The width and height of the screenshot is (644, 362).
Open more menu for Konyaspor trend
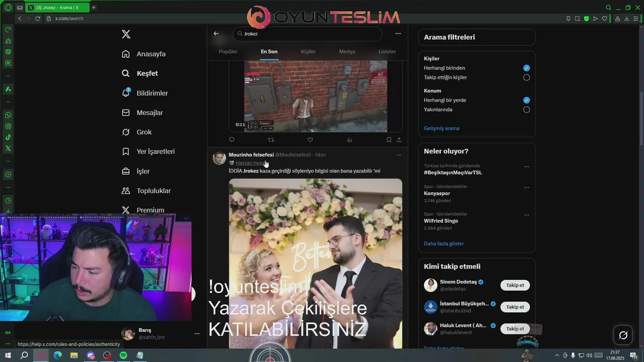pos(527,188)
